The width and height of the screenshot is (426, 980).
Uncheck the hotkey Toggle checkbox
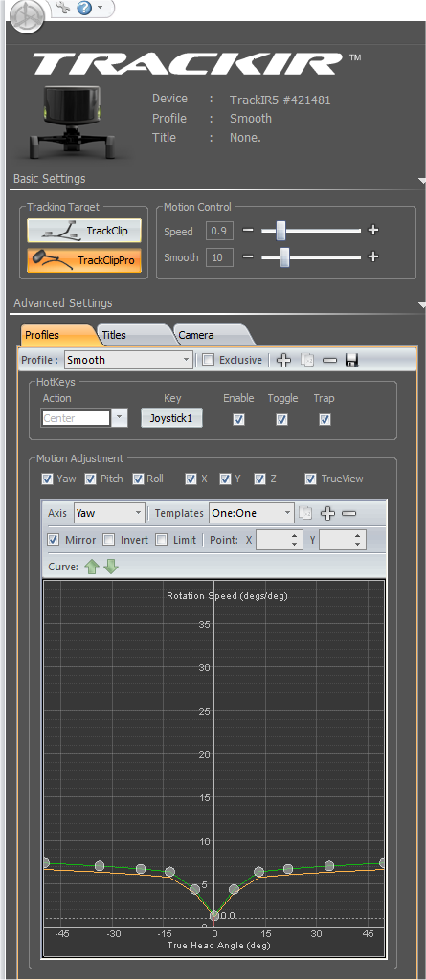[x=282, y=420]
